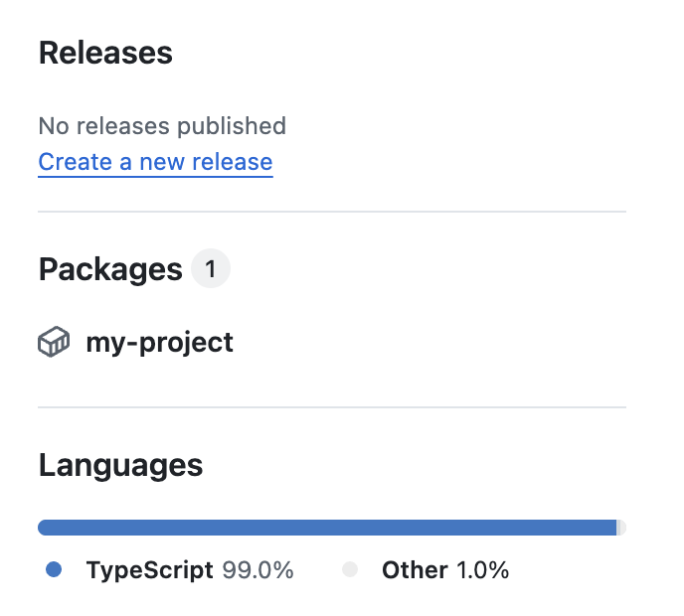Click the divider line above the Languages heading
The image size is (684, 616).
(x=332, y=407)
